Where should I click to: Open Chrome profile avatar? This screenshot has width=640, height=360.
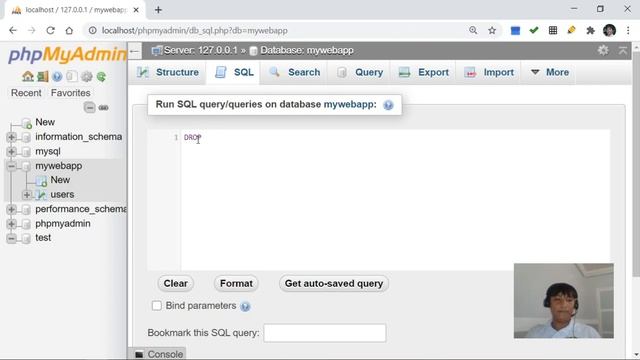[609, 30]
